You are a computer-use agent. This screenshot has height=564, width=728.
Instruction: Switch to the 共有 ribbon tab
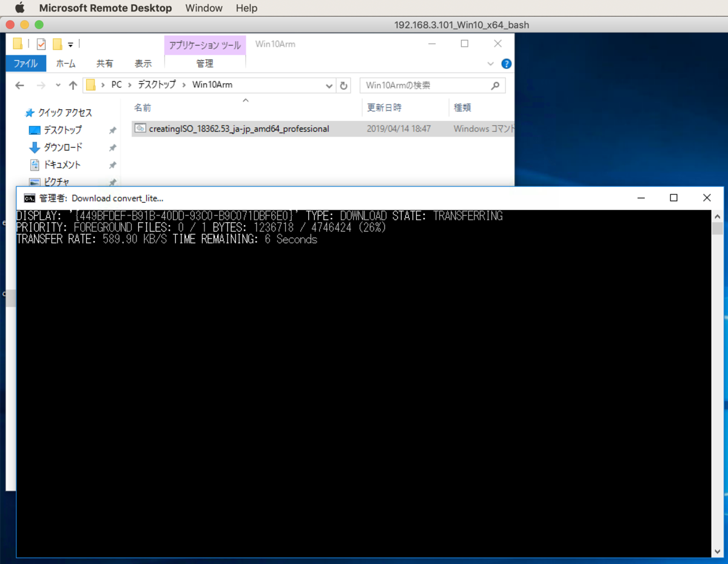pos(104,63)
